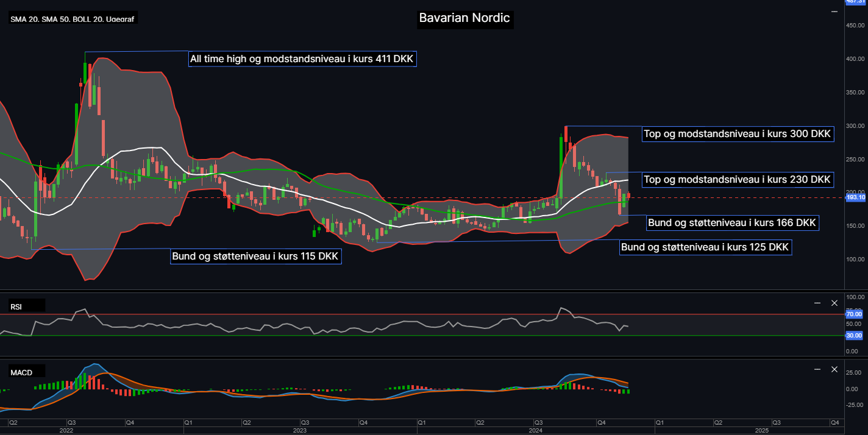The image size is (868, 435).
Task: Click the 193.10 current price tag
Action: click(x=856, y=197)
